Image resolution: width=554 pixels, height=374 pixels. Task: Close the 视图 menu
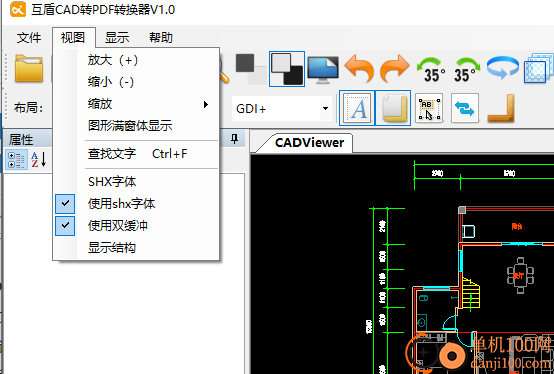[73, 37]
